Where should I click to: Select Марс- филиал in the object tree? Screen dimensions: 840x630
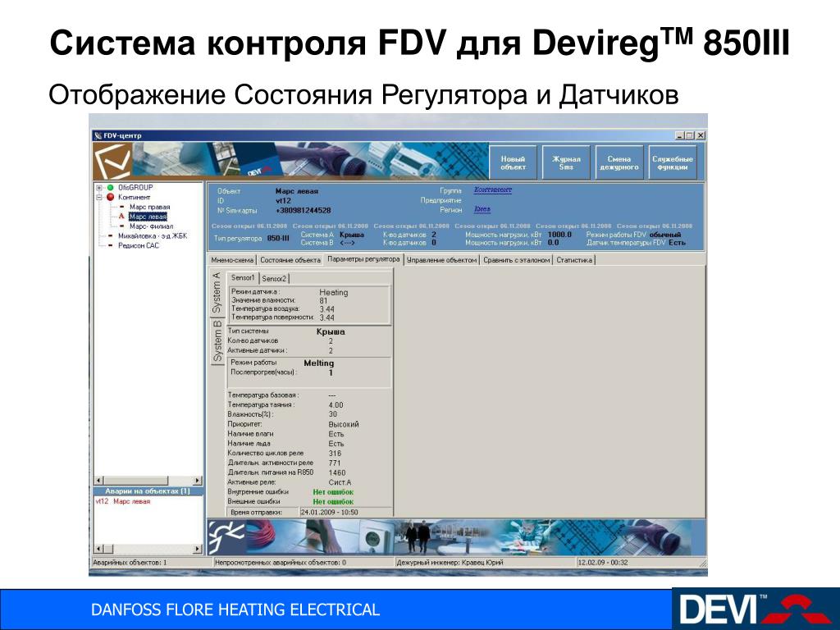click(x=151, y=226)
